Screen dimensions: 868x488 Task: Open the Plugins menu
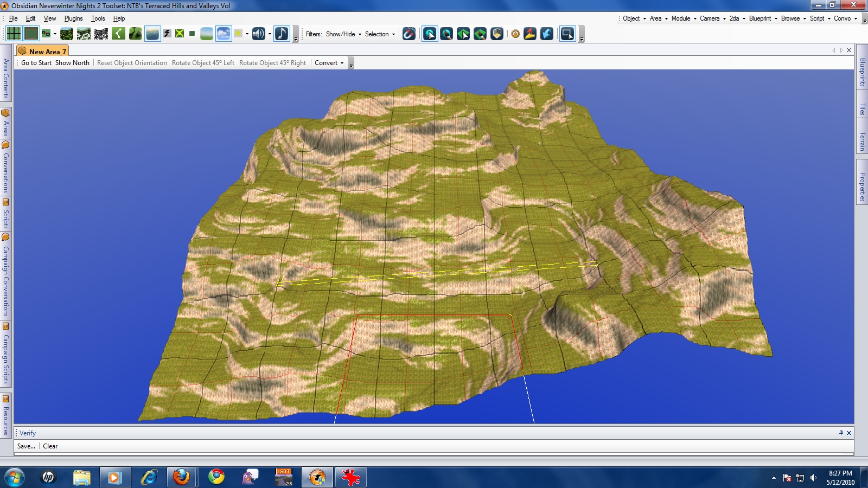pos(73,18)
